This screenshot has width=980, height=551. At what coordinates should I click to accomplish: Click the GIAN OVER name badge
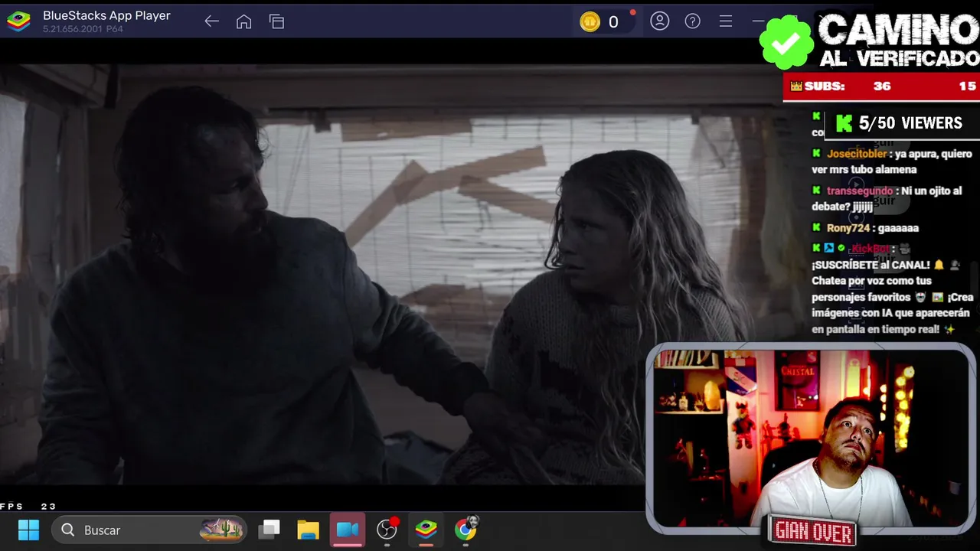(x=813, y=532)
